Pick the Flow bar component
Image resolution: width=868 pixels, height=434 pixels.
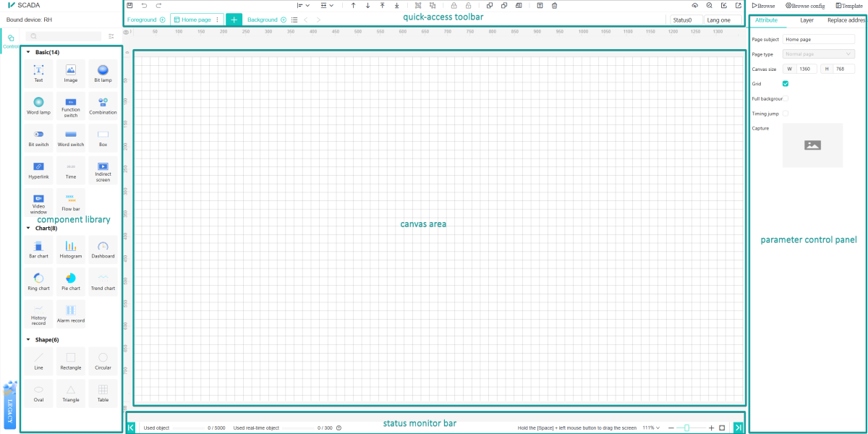pyautogui.click(x=71, y=202)
